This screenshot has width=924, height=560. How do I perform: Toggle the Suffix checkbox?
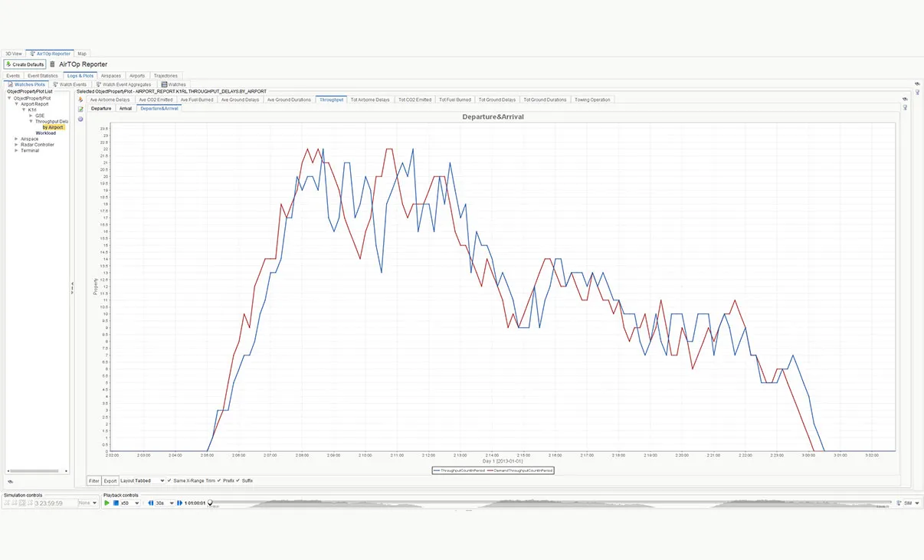[x=238, y=480]
